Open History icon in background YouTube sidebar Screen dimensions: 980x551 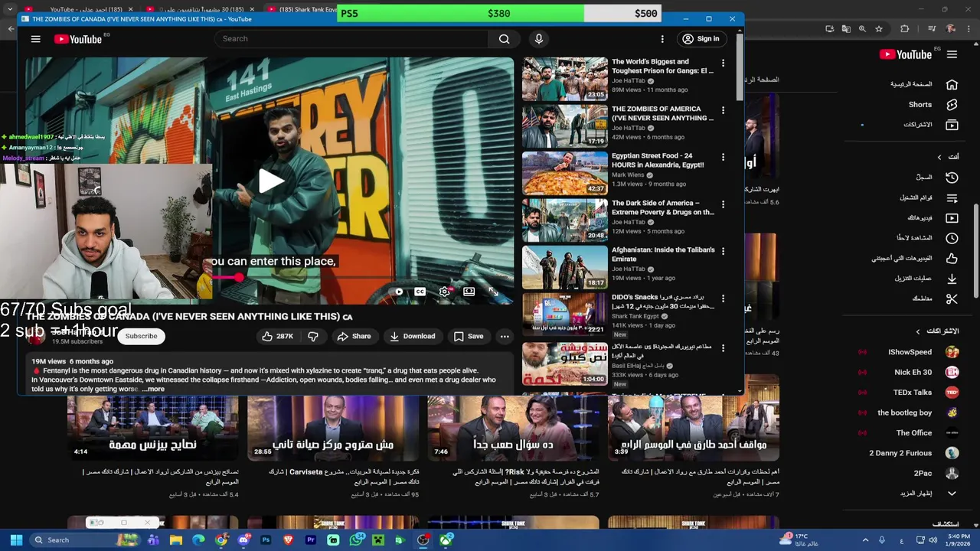click(952, 178)
